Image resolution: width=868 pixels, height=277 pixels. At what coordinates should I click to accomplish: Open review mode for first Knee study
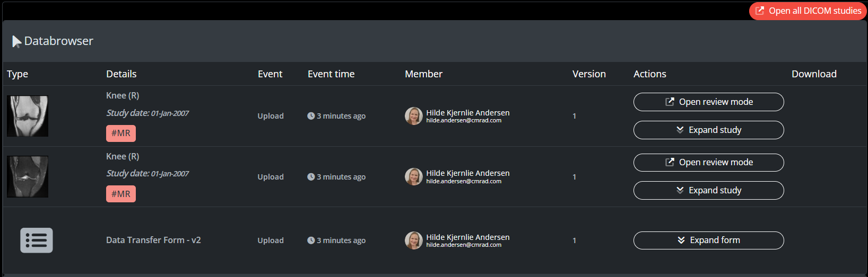(708, 102)
